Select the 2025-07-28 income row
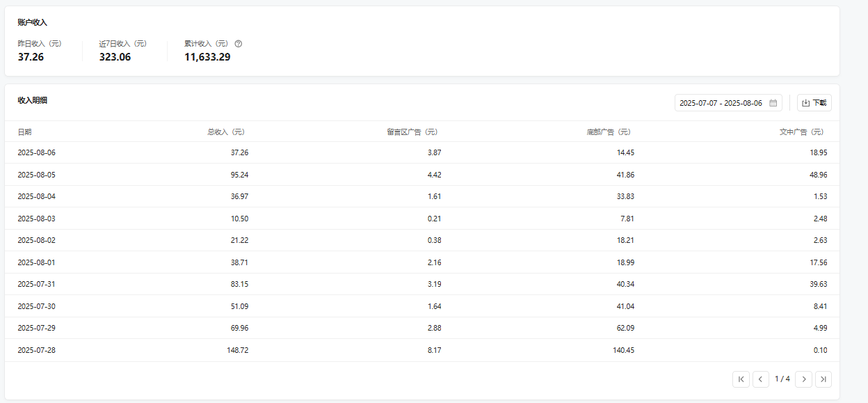The image size is (868, 403). point(422,350)
